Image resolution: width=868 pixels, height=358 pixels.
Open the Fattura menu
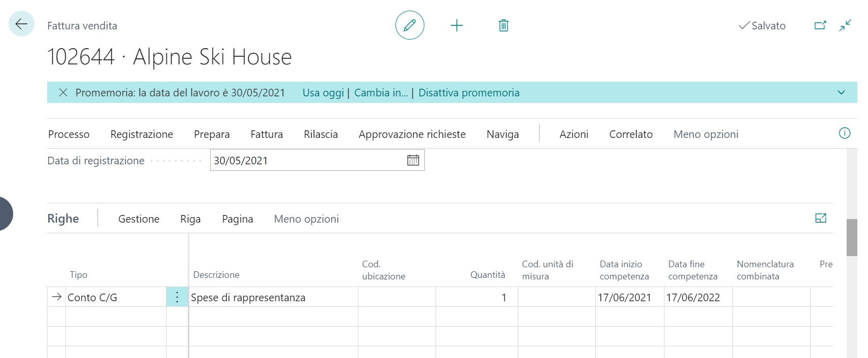tap(266, 134)
